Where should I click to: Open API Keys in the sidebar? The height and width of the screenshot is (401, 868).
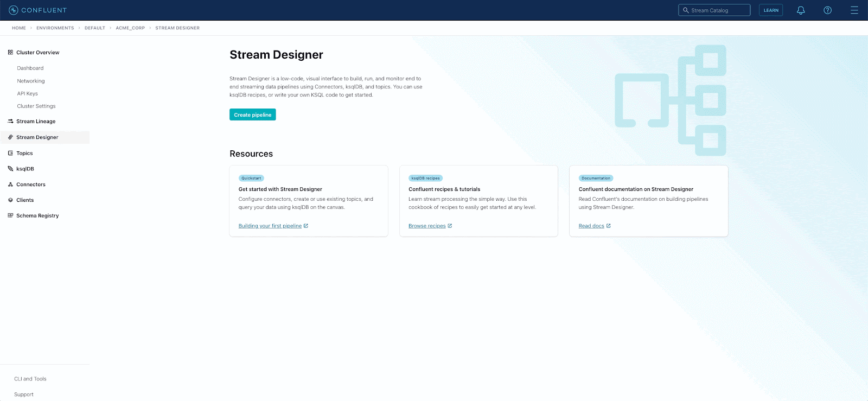[x=28, y=93]
